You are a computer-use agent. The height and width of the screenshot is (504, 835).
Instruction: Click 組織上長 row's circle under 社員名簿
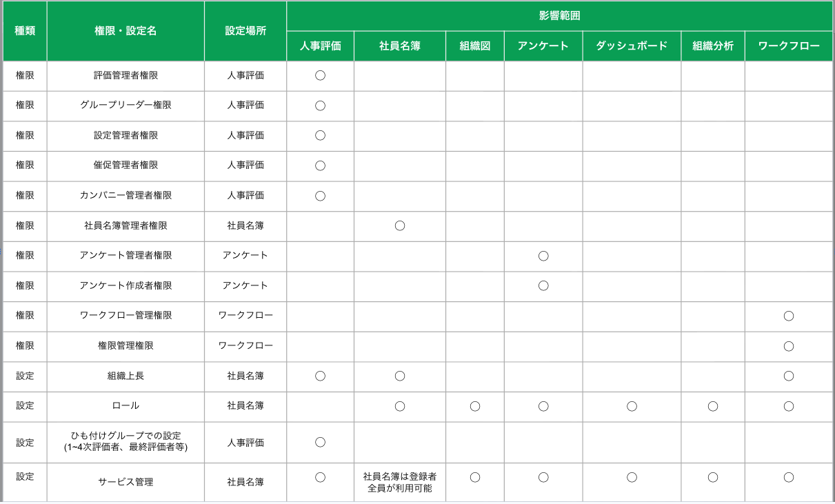(x=399, y=376)
